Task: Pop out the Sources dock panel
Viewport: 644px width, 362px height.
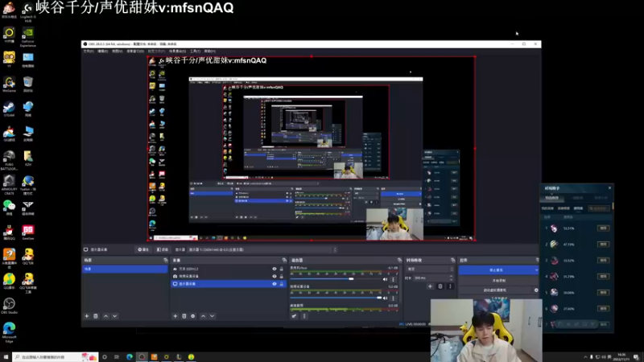Action: (x=284, y=260)
